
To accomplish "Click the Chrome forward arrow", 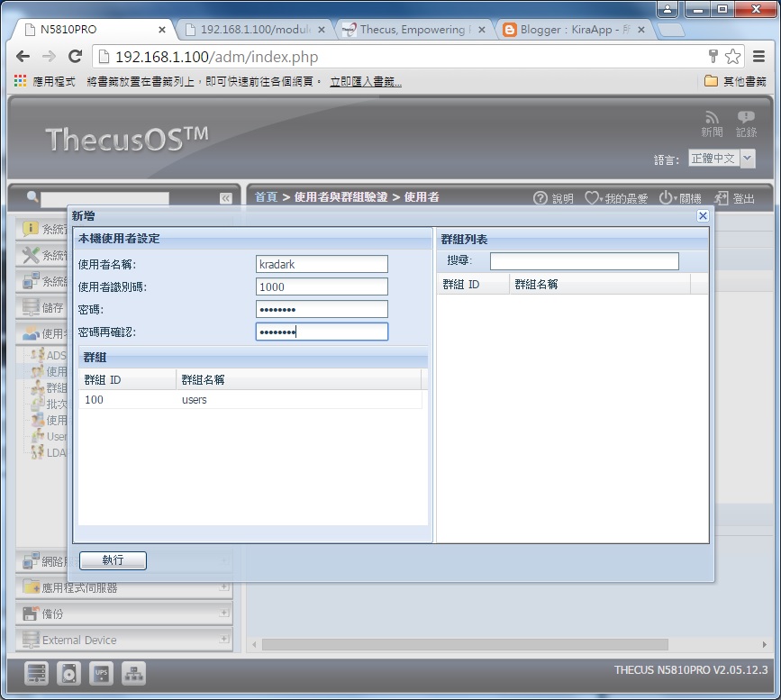I will (49, 56).
